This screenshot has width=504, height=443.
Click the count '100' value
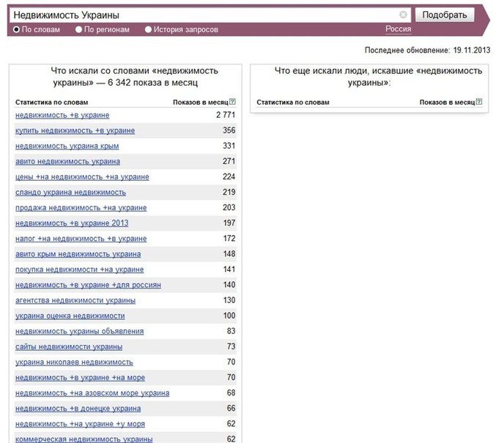pyautogui.click(x=229, y=316)
